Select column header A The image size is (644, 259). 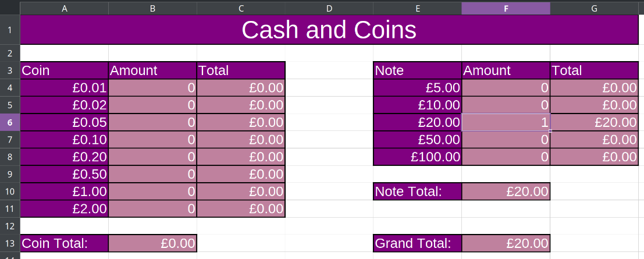pos(64,8)
